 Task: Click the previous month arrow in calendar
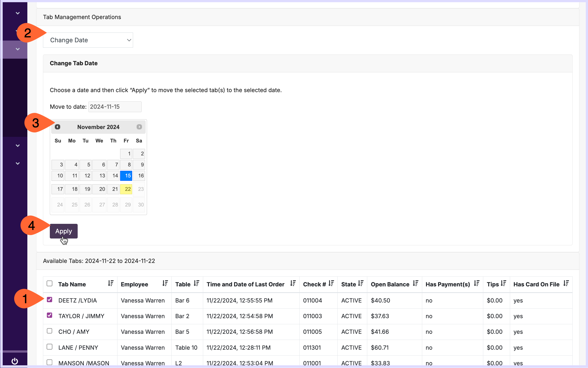click(x=57, y=127)
